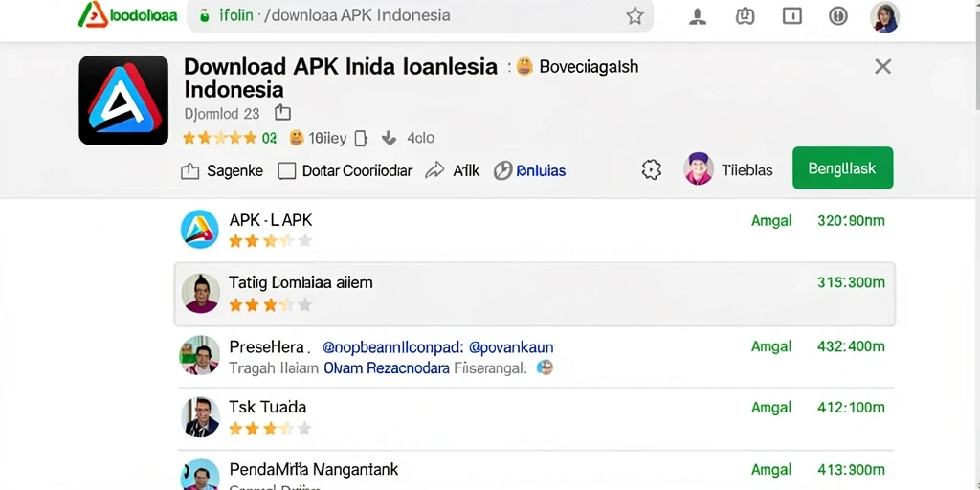Open the Rnluias link
This screenshot has height=490, width=980.
coord(542,170)
